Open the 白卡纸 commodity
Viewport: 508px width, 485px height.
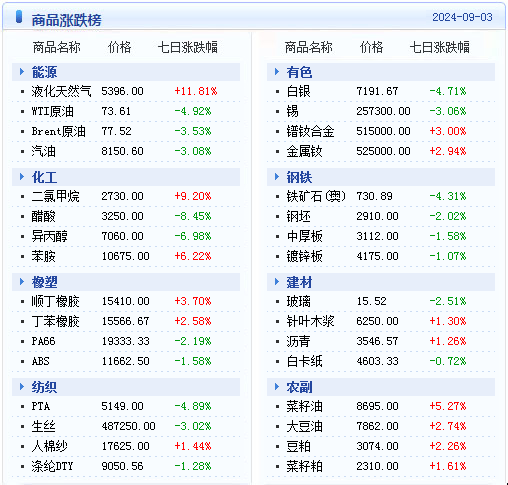(305, 361)
